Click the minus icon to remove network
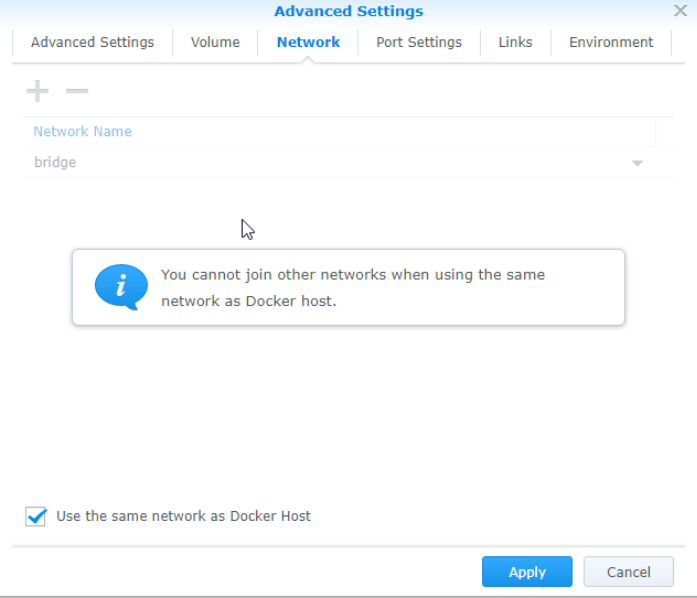The width and height of the screenshot is (697, 598). [77, 91]
